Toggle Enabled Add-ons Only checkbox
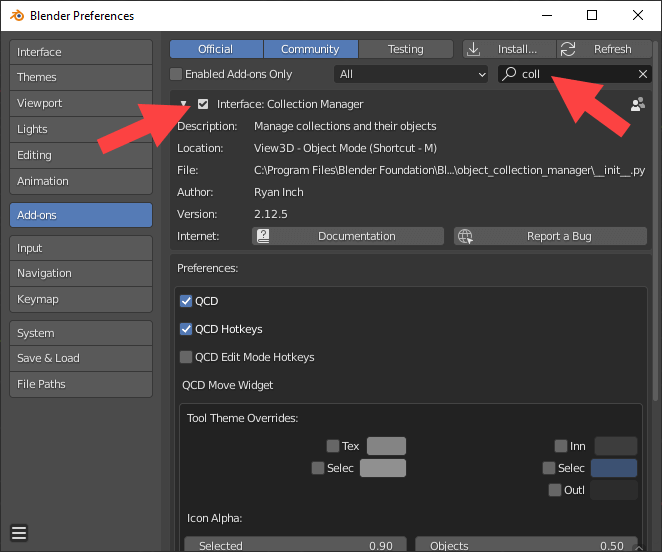Image resolution: width=662 pixels, height=552 pixels. (176, 74)
